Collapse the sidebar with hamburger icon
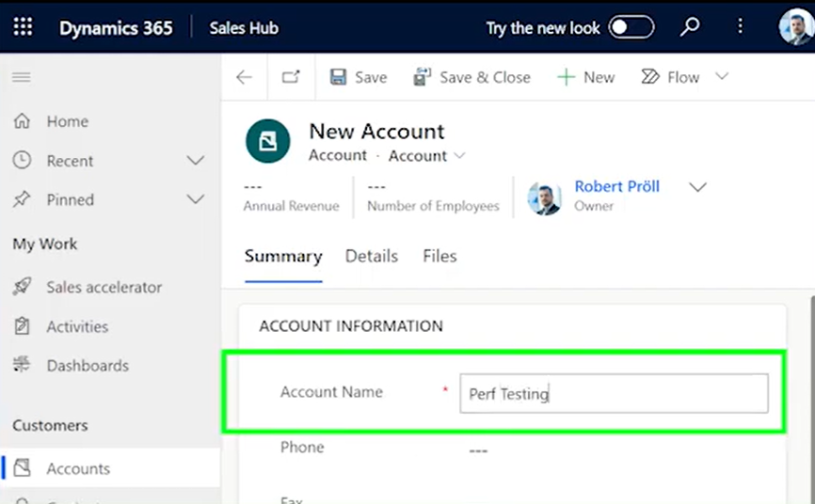Image resolution: width=815 pixels, height=504 pixels. tap(22, 77)
